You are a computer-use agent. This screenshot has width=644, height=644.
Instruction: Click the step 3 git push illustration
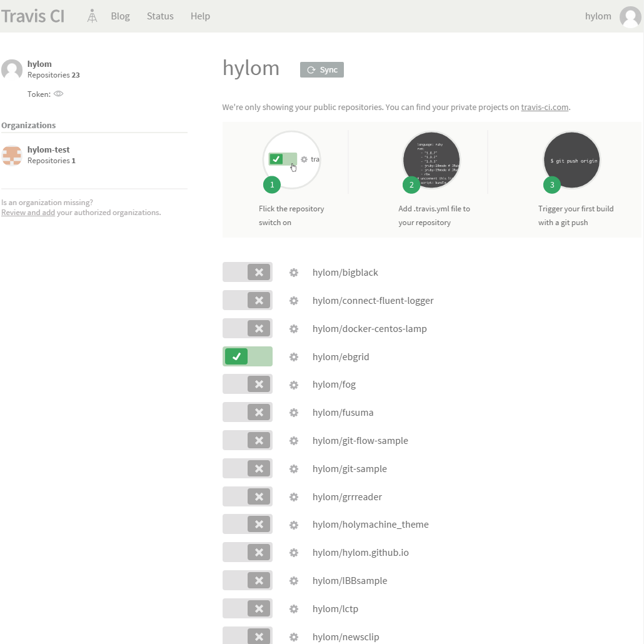tap(571, 160)
